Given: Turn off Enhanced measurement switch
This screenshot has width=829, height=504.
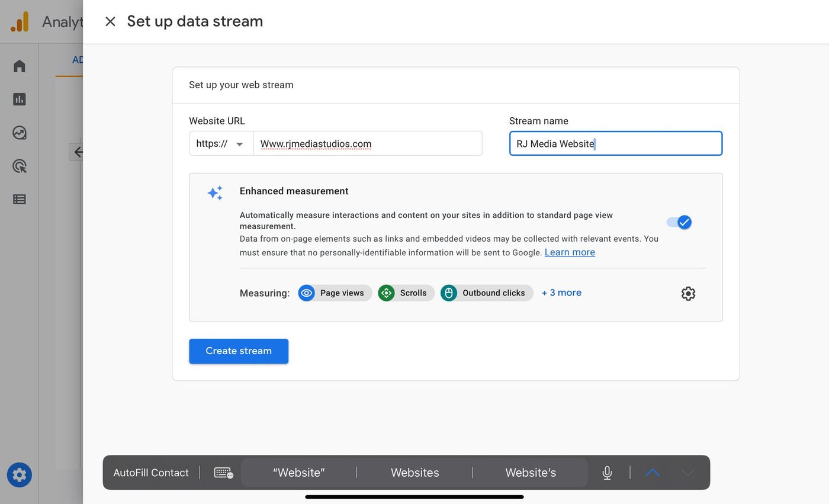Looking at the screenshot, I should point(679,222).
